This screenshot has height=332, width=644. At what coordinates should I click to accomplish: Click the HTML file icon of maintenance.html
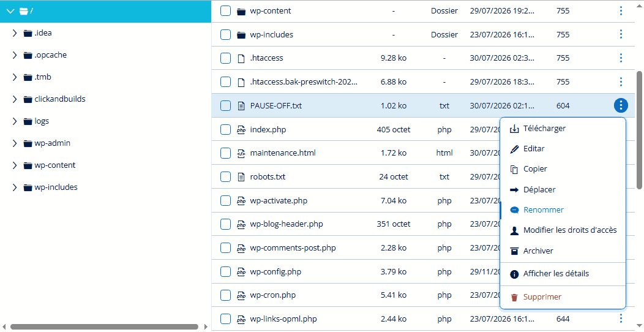241,153
